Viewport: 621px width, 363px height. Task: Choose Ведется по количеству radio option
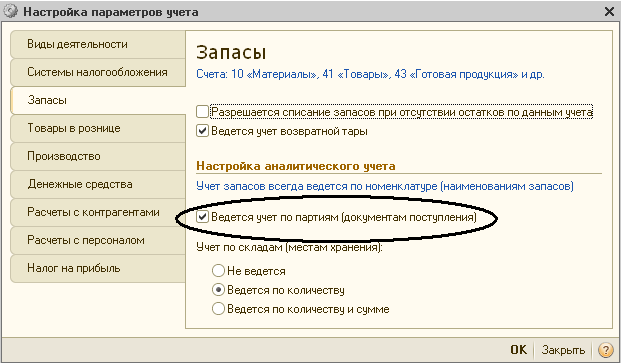218,290
